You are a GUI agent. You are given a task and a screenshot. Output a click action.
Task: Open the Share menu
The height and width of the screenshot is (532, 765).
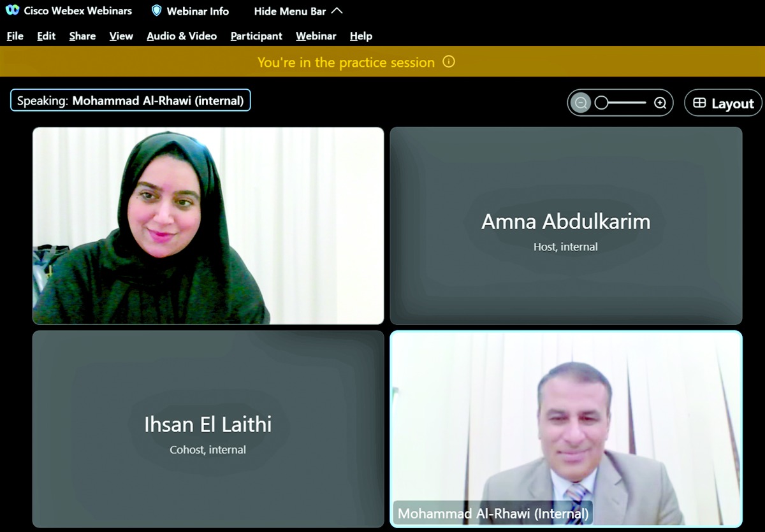82,36
